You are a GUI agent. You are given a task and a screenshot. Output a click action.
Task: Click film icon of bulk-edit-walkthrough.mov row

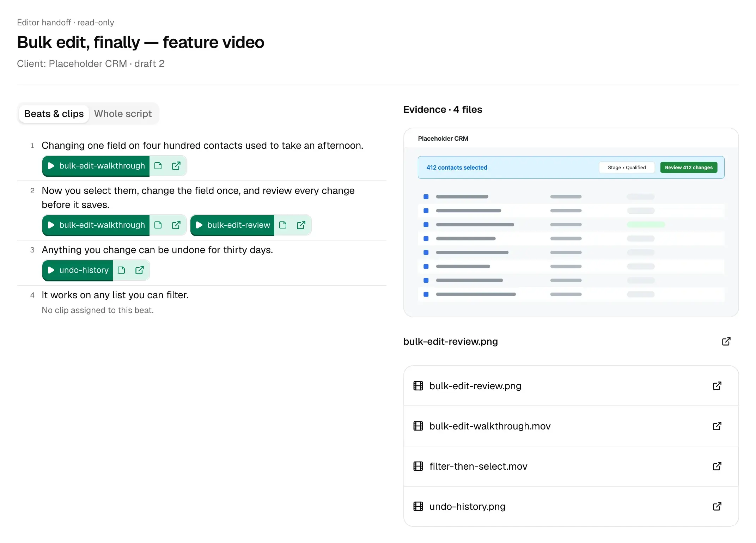(x=418, y=426)
